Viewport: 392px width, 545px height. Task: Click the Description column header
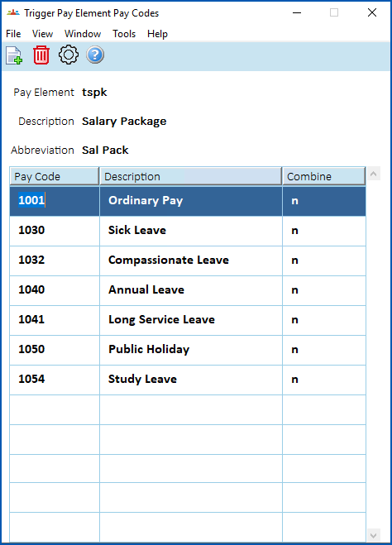[190, 176]
